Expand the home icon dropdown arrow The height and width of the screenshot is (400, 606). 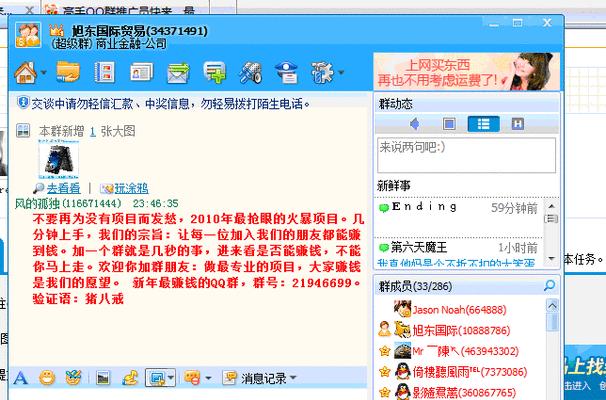pyautogui.click(x=43, y=72)
